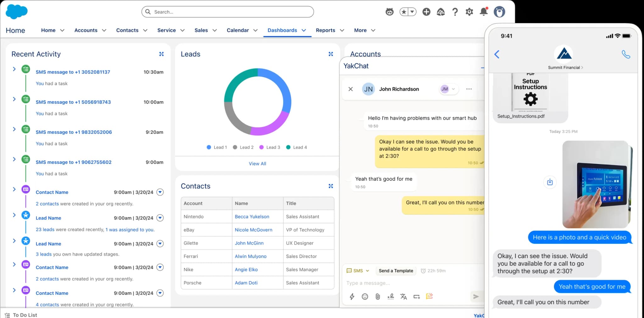Image resolution: width=644 pixels, height=318 pixels.
Task: Click the merge field icon in YakChat
Action: pos(417,297)
